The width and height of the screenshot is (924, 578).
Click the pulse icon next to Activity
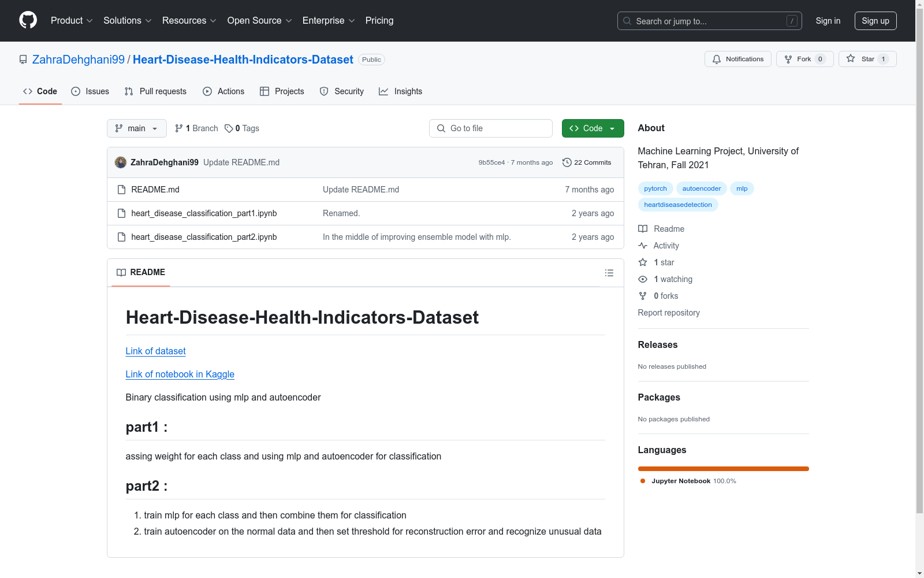coord(643,246)
